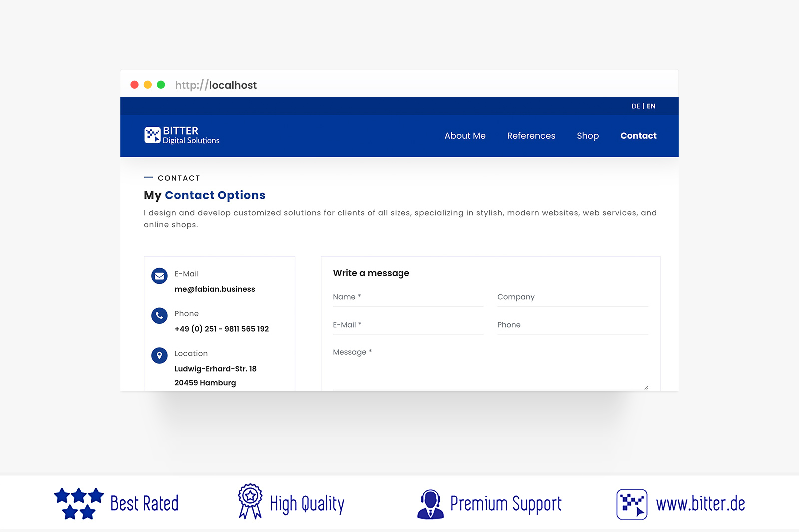Click the High Quality label

point(307,504)
